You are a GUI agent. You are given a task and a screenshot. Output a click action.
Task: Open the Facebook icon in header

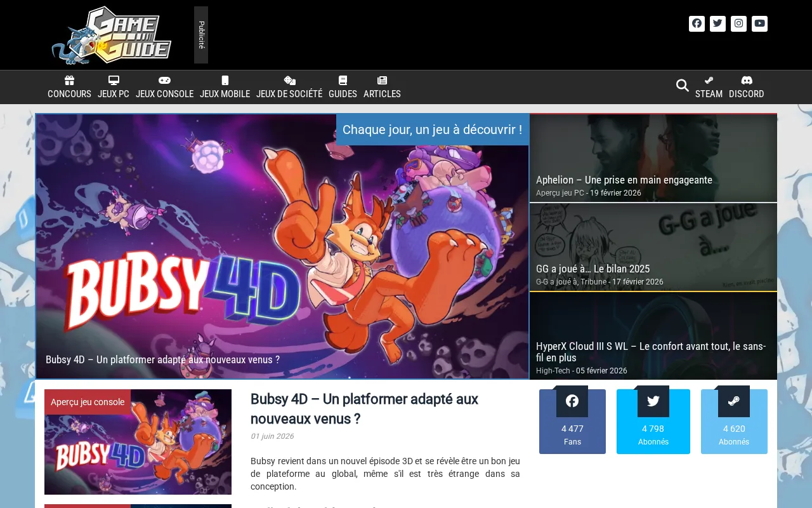tap(697, 23)
